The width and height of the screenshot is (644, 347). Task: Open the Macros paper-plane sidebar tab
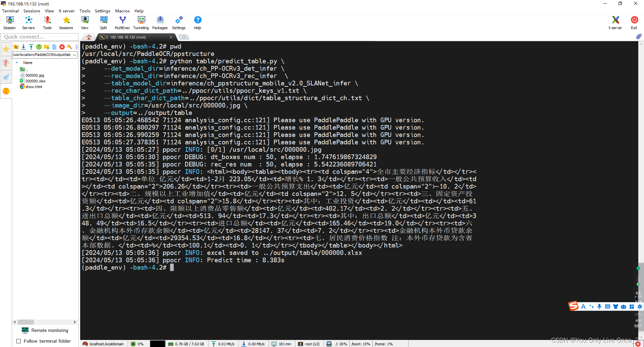pyautogui.click(x=6, y=77)
